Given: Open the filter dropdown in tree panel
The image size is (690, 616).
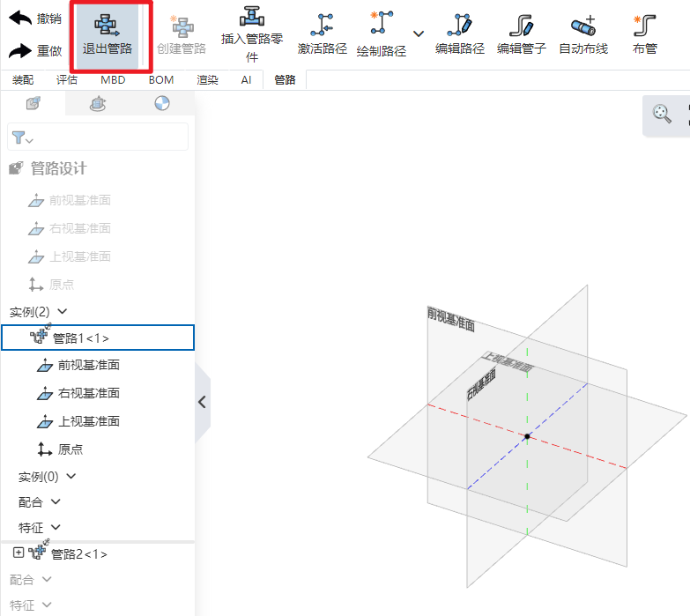Looking at the screenshot, I should point(24,138).
